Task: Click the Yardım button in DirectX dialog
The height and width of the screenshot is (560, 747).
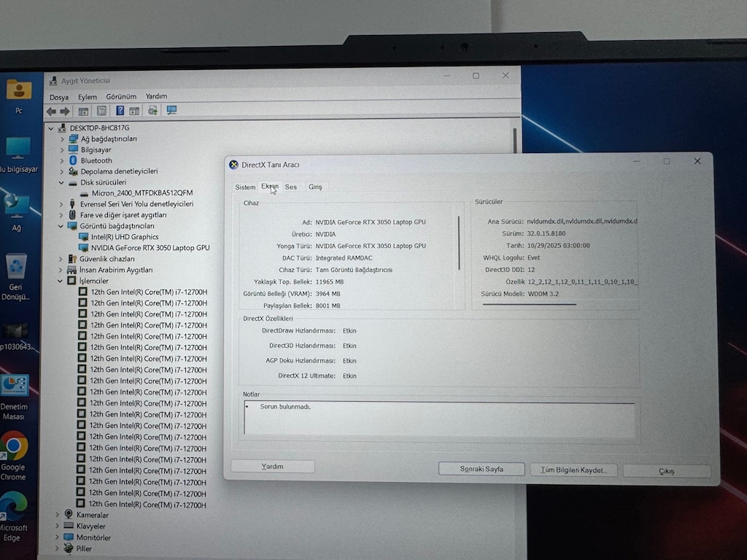Action: [273, 466]
